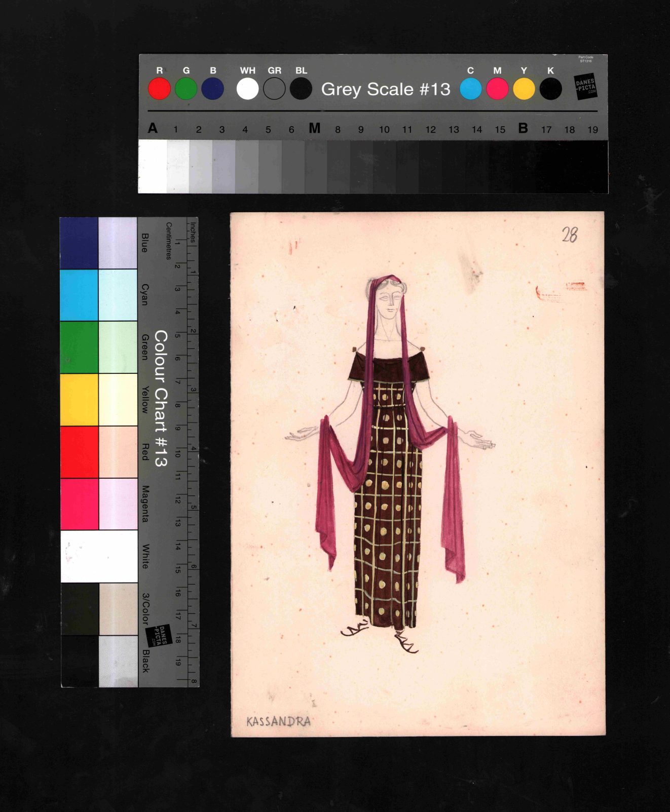This screenshot has height=812, width=670.
Task: Click the dark blue swatch on colour chart
Action: [x=79, y=243]
